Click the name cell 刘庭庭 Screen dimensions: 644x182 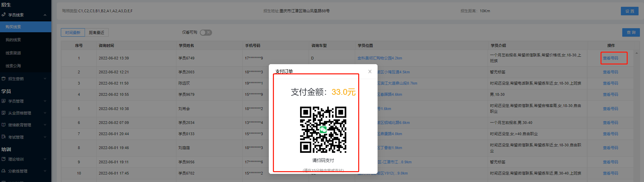point(184,148)
